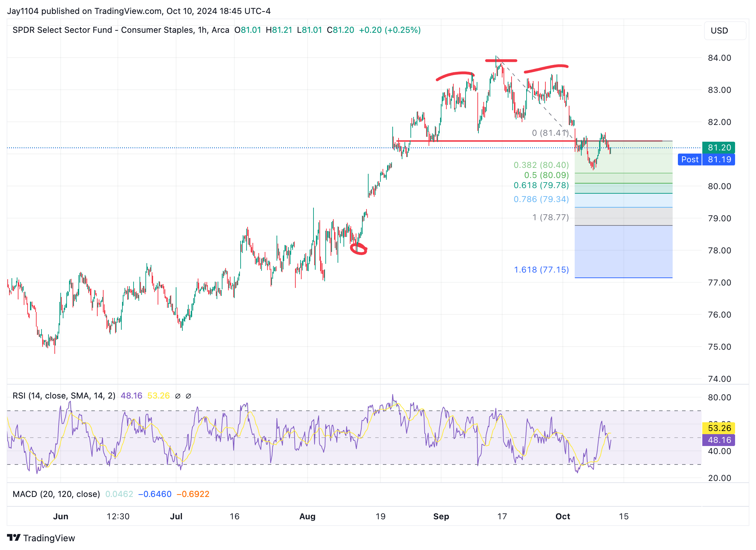The height and width of the screenshot is (550, 756).
Task: Click the MACD value −0.6922
Action: [193, 494]
